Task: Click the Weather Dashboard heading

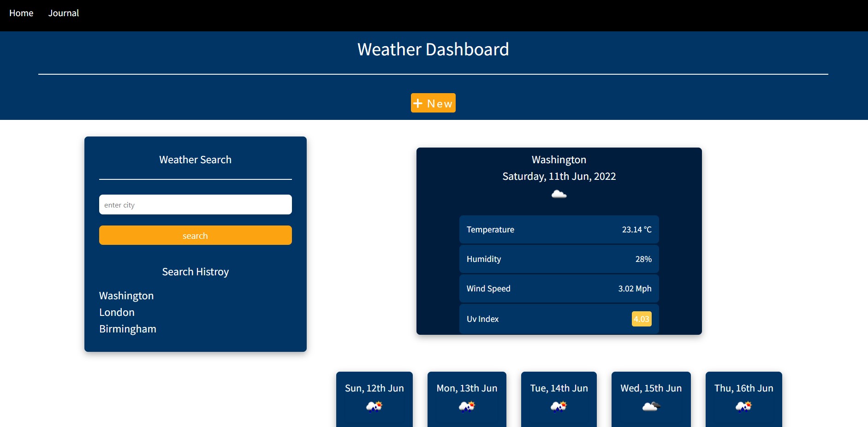Action: [433, 49]
